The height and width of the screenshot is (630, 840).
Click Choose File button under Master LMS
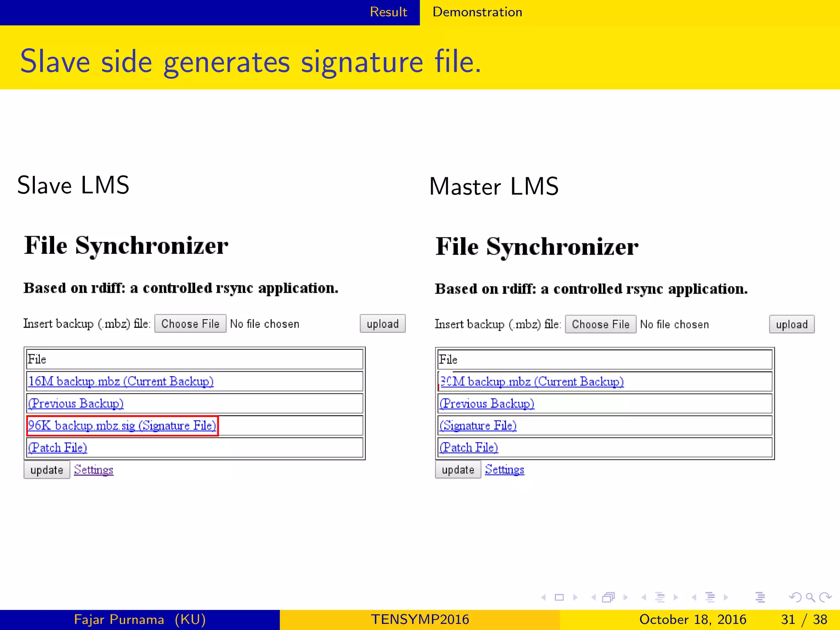pos(600,324)
